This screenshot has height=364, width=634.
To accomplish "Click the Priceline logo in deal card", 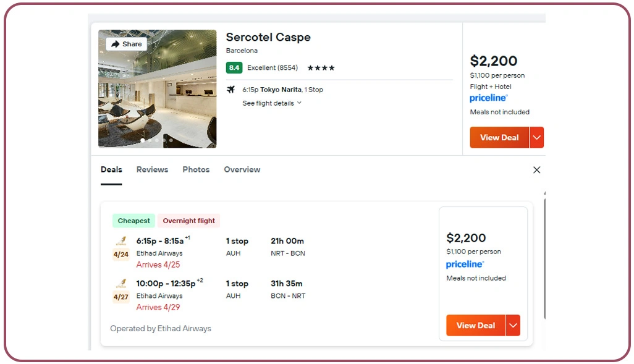I will [x=465, y=265].
